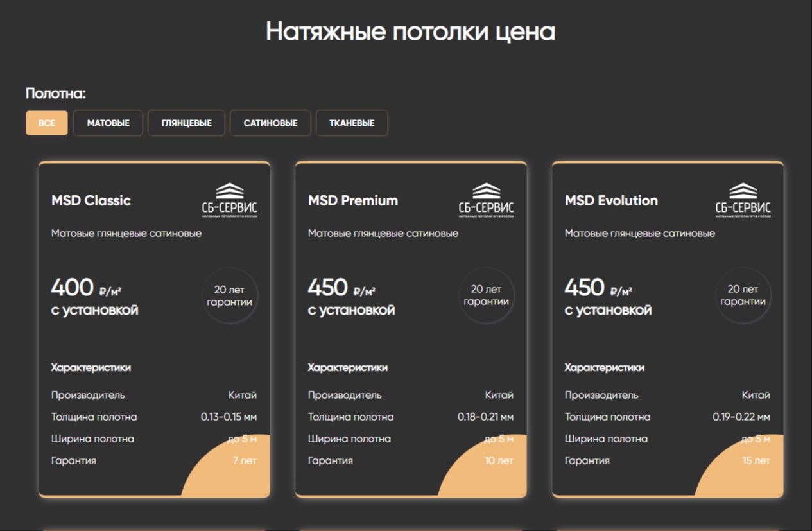This screenshot has height=531, width=812.
Task: Click Толщина полотна label in MSD Classic card
Action: [94, 417]
